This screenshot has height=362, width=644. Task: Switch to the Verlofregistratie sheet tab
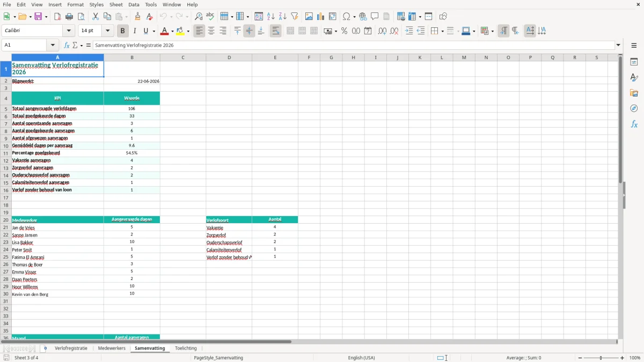[x=71, y=349]
